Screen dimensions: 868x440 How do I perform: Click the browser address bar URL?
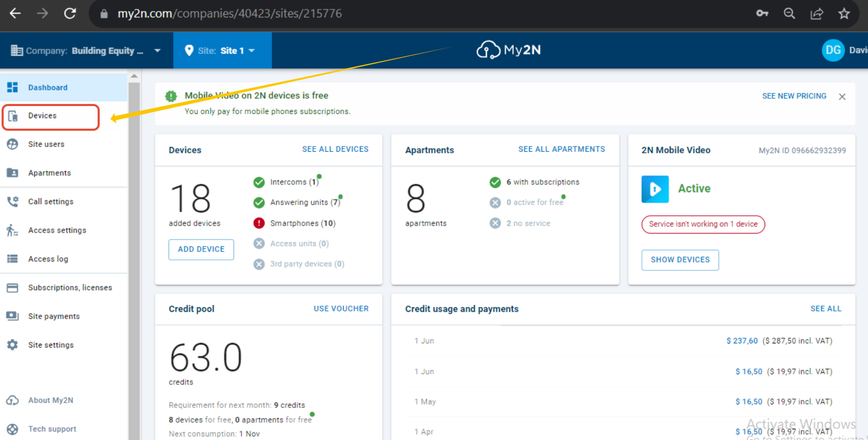click(x=230, y=14)
